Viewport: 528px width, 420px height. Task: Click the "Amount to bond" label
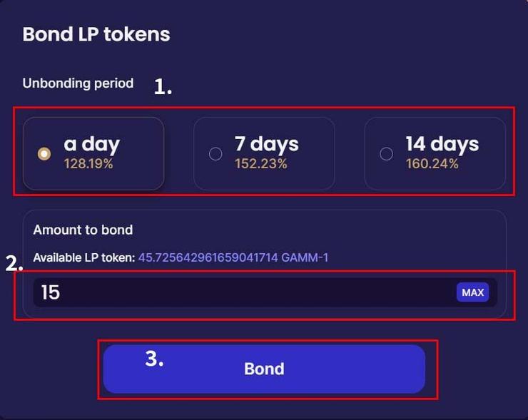(83, 230)
